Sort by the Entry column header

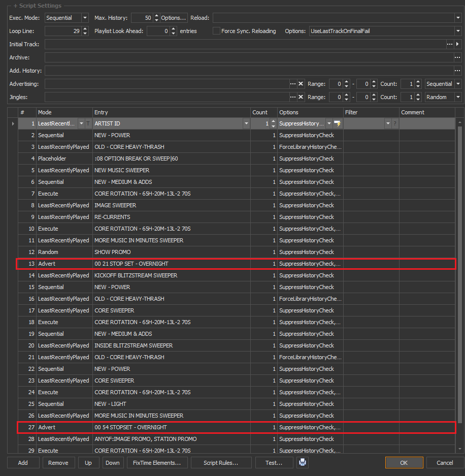[x=172, y=112]
